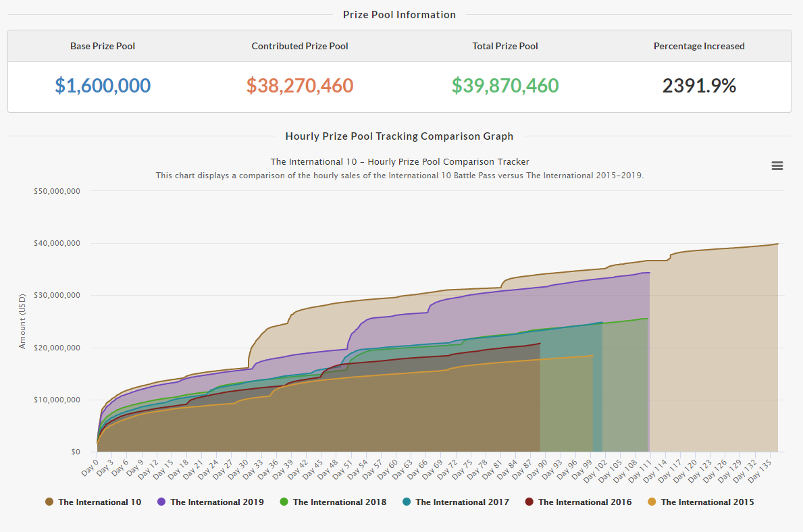This screenshot has width=803, height=532.
Task: Click the brown International 10 legend dot
Action: click(49, 502)
